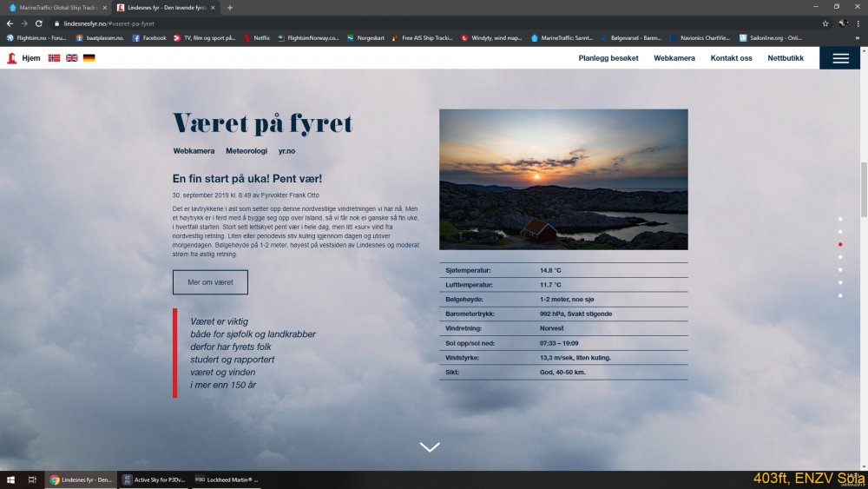Viewport: 868px width, 489px height.
Task: Open the Netflix bookmark
Action: click(x=256, y=38)
